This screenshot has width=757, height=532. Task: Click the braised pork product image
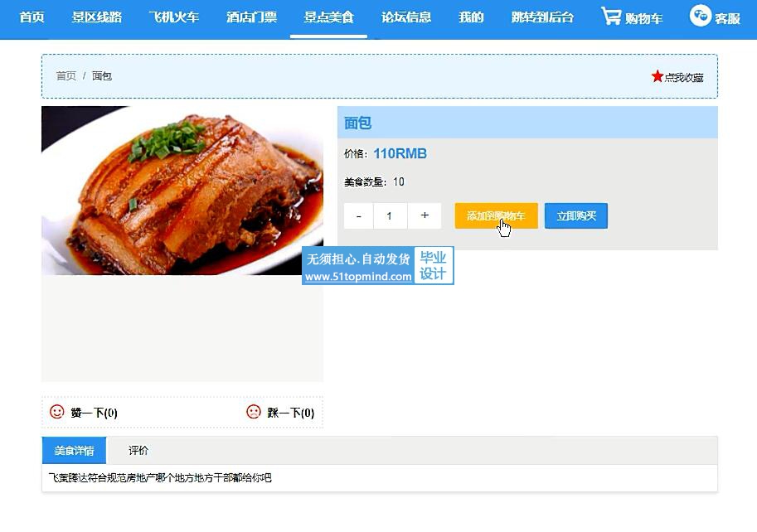click(x=182, y=191)
